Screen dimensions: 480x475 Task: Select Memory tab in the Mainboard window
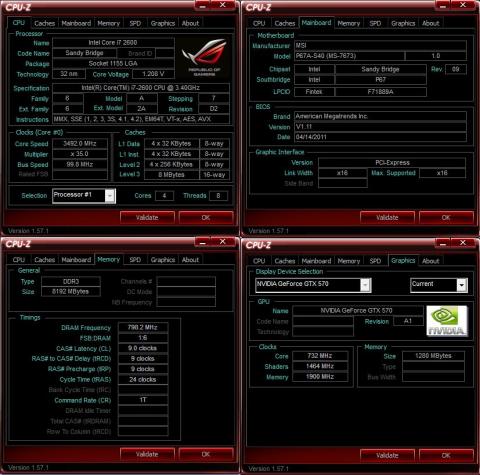[x=349, y=23]
